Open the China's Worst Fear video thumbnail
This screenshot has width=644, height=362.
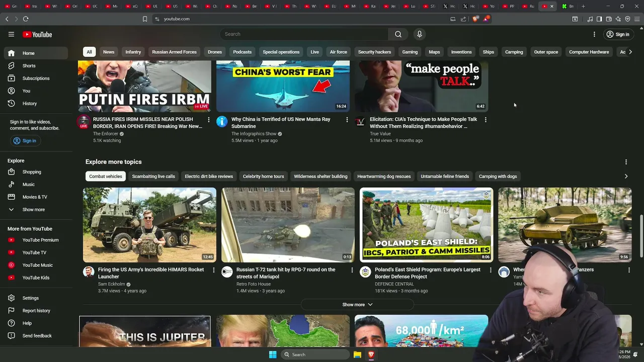pyautogui.click(x=283, y=86)
